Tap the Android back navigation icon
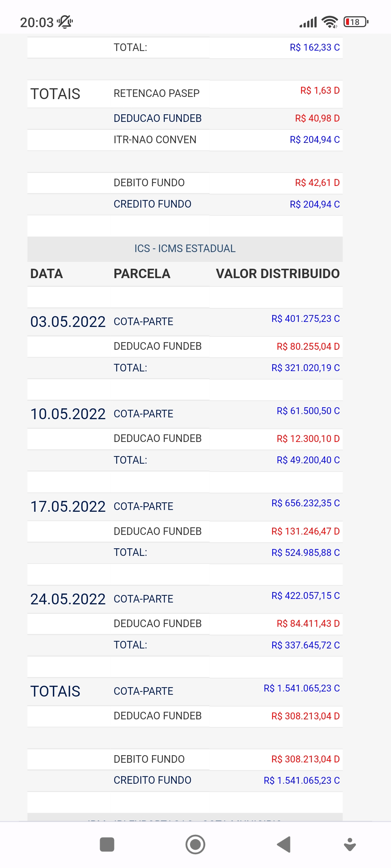Image resolution: width=391 pixels, height=868 pixels. click(x=284, y=844)
